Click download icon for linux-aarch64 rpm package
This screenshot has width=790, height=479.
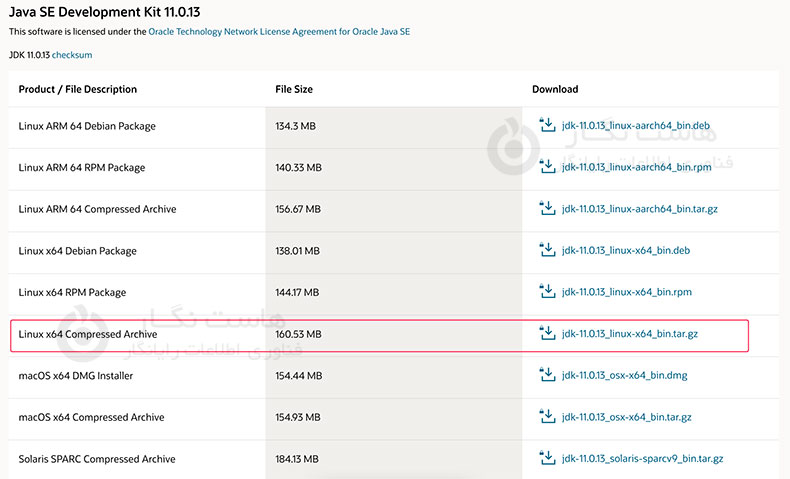pyautogui.click(x=546, y=167)
